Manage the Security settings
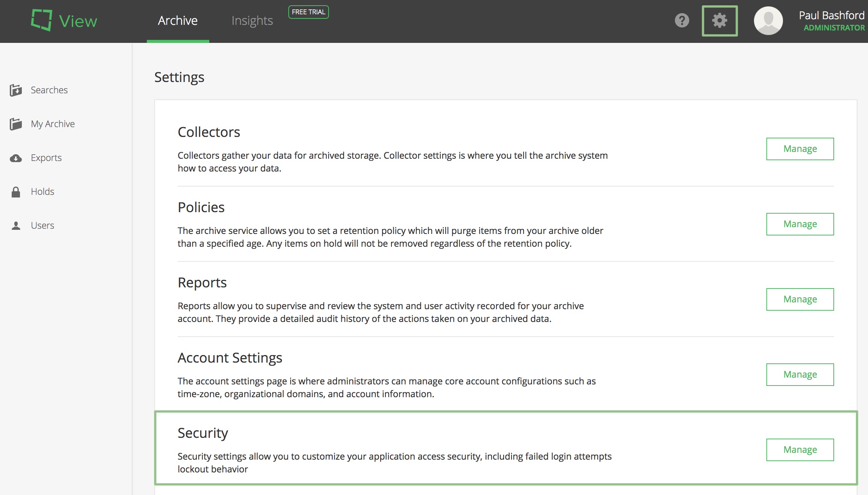The width and height of the screenshot is (868, 495). pyautogui.click(x=800, y=450)
